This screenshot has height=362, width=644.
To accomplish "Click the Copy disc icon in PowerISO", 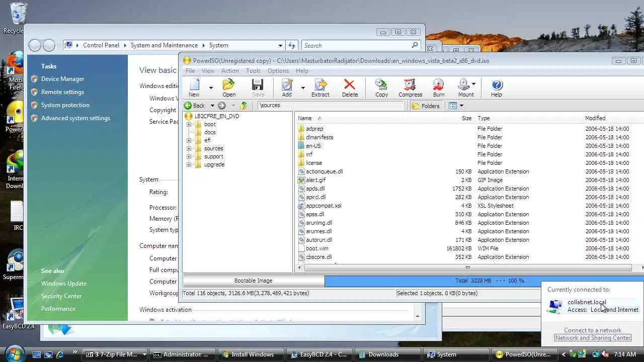I will click(x=381, y=84).
